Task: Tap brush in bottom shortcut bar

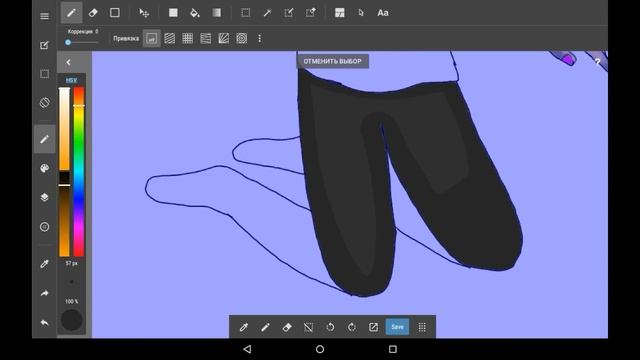Action: (265, 327)
